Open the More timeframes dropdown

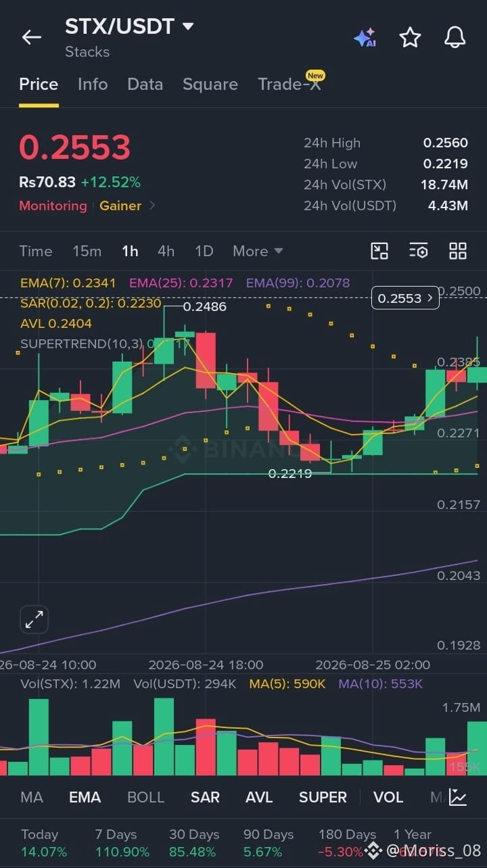[x=258, y=251]
